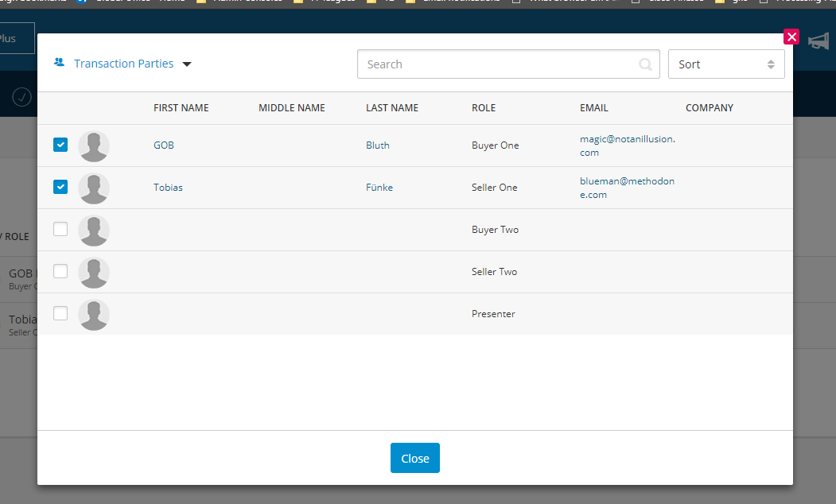This screenshot has height=504, width=836.
Task: Enable the Buyer Two checkbox
Action: [60, 228]
